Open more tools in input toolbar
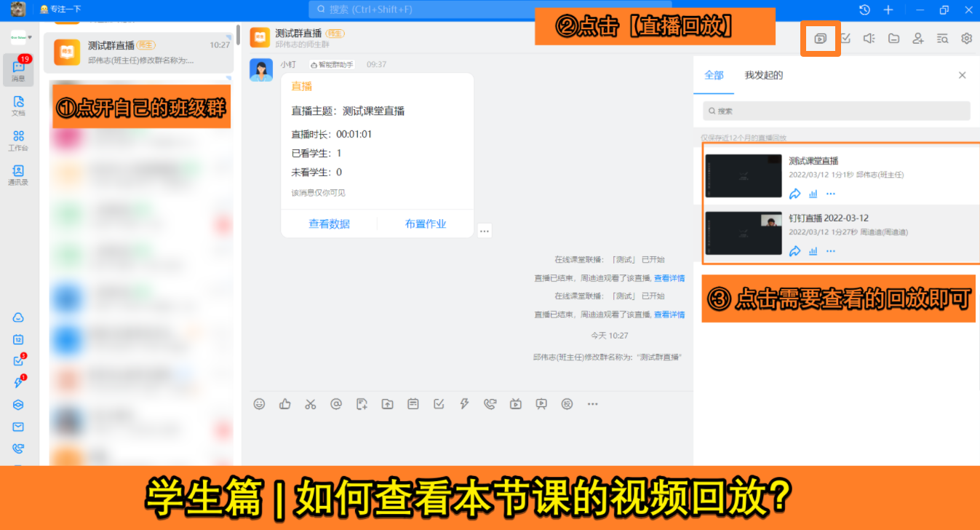Image resolution: width=980 pixels, height=530 pixels. click(x=592, y=404)
